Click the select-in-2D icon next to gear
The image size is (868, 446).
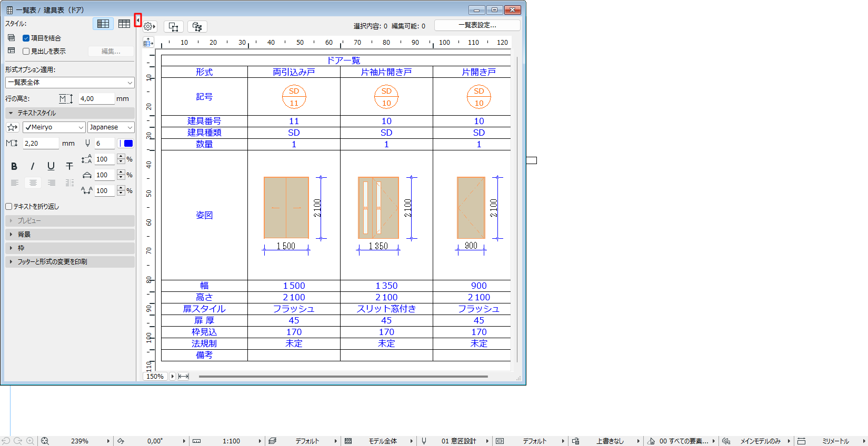click(x=174, y=26)
